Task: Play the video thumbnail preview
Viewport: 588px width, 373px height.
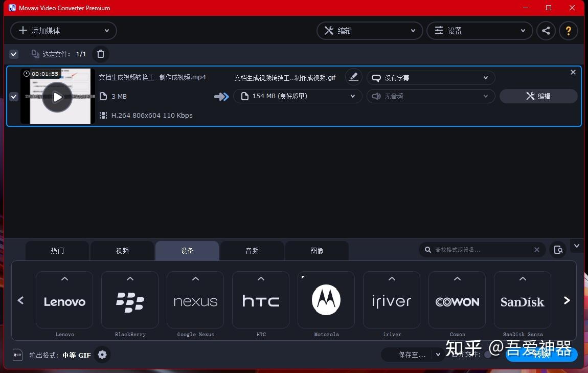Action: click(57, 97)
